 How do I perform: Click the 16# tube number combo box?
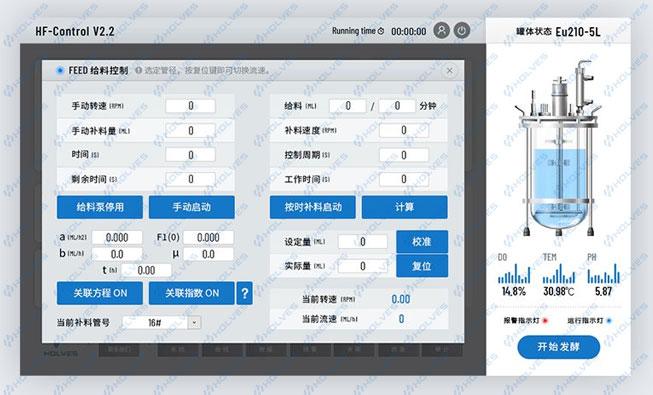[161, 322]
